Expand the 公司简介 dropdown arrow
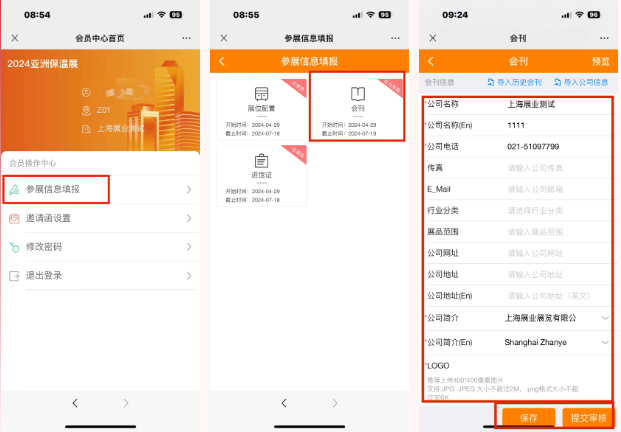Image resolution: width=621 pixels, height=432 pixels. click(x=604, y=318)
